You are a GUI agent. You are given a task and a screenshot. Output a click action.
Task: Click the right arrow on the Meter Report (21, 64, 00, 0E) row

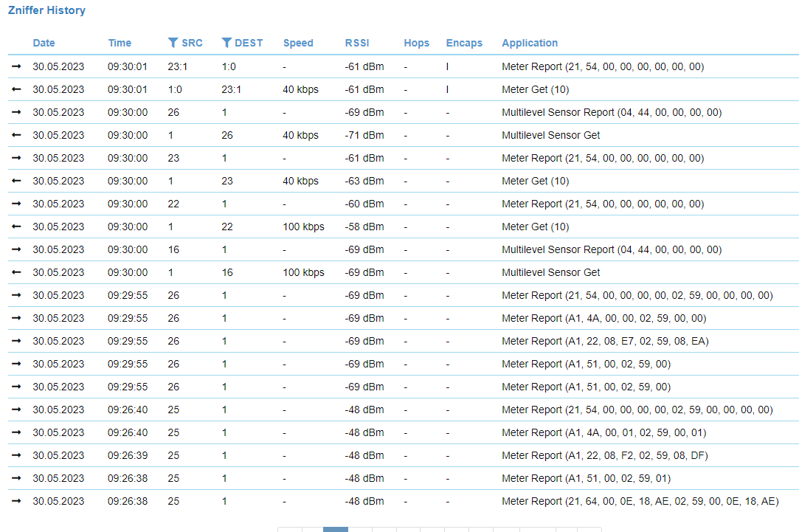(x=16, y=501)
